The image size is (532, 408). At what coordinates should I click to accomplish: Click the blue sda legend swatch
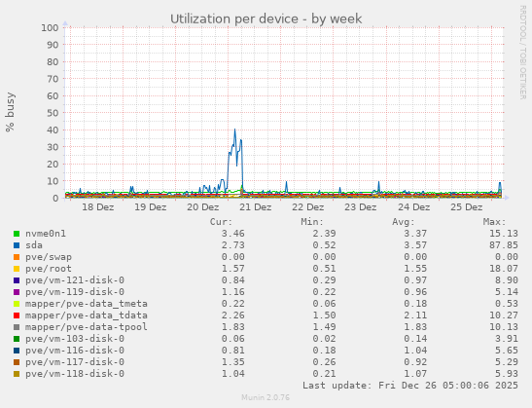[x=17, y=245]
